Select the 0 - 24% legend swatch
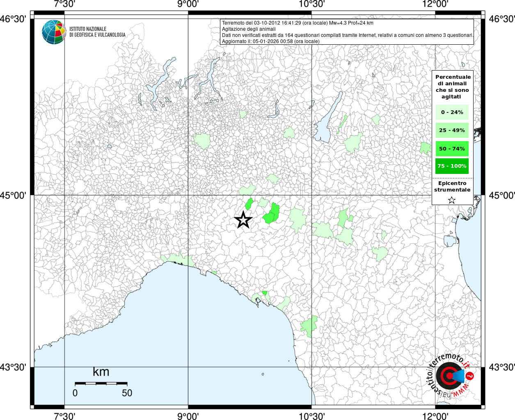The image size is (515, 420). point(452,112)
